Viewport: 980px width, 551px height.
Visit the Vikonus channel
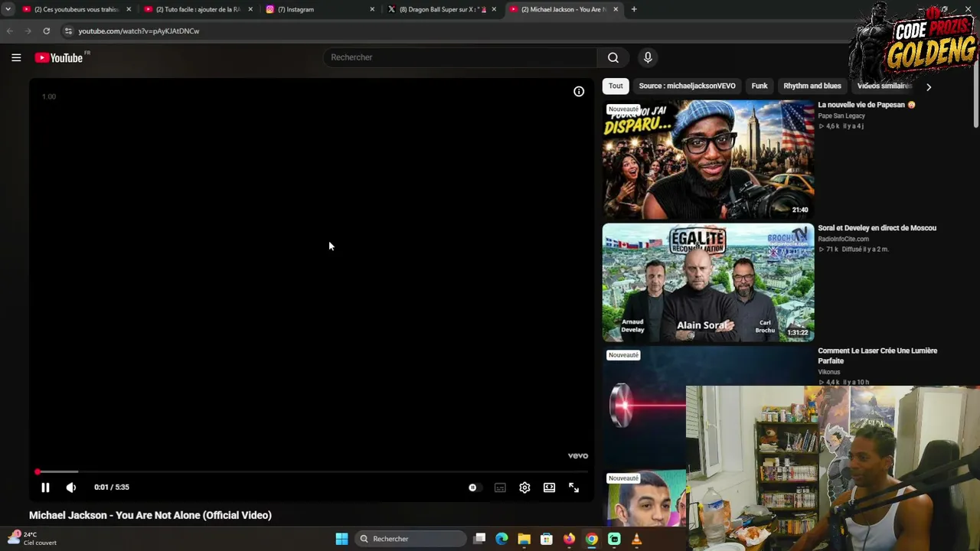[x=829, y=373]
